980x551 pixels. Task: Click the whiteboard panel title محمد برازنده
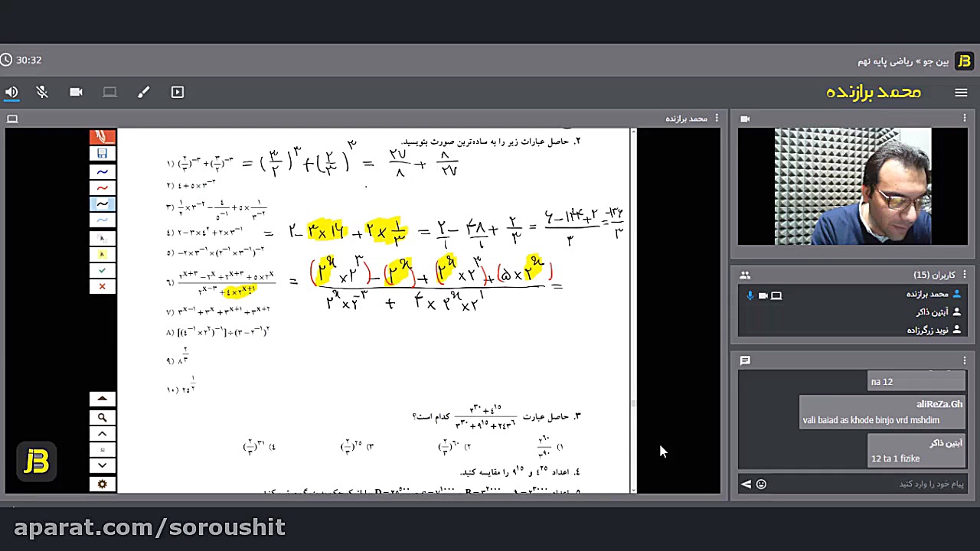click(x=686, y=119)
